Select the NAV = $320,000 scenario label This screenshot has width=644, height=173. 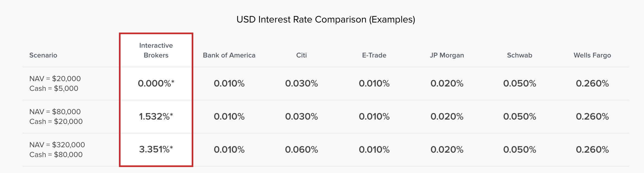click(57, 145)
